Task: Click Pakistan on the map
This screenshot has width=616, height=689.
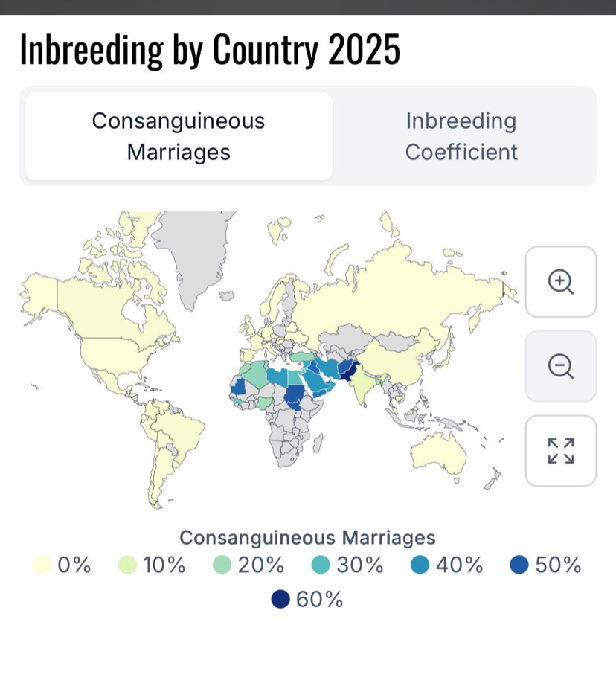Action: point(348,372)
